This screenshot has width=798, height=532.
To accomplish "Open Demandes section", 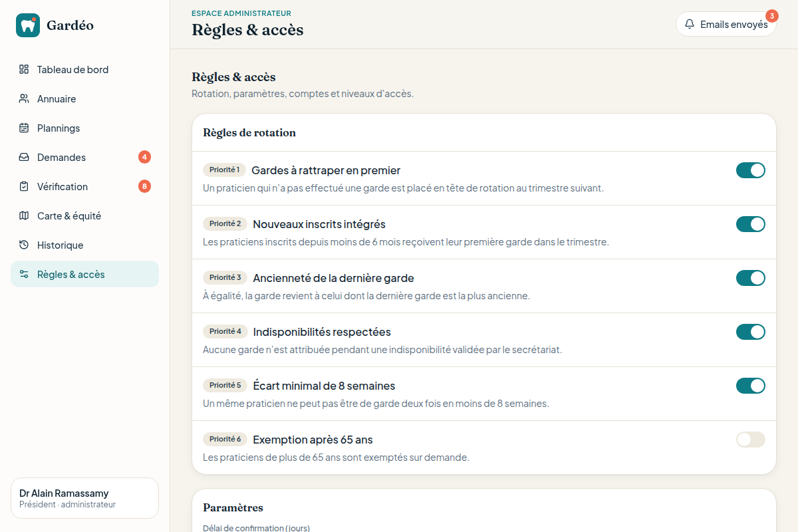I will [x=84, y=157].
